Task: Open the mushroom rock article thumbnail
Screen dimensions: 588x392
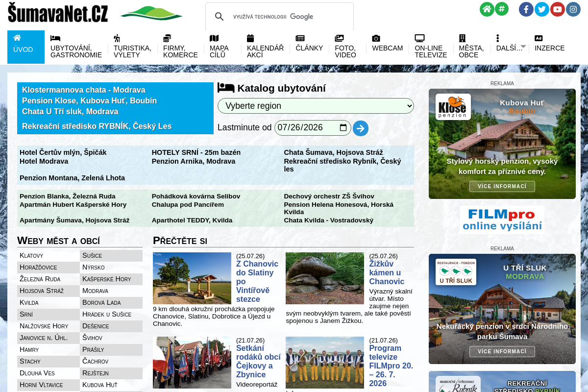Action: 325,278
